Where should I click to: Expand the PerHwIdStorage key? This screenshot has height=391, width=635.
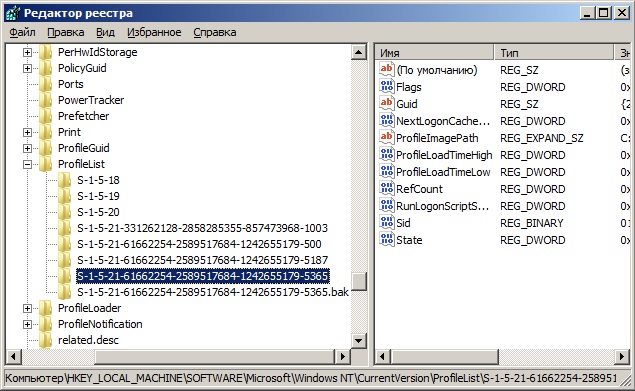27,52
